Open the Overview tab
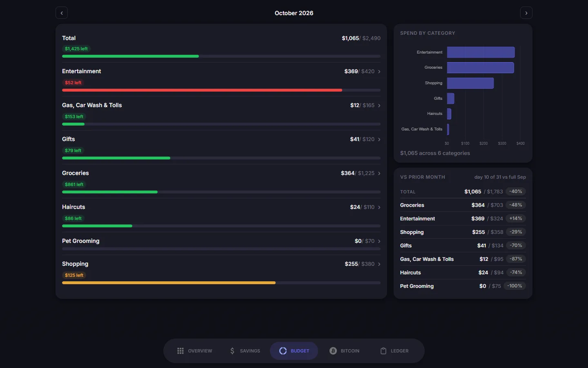The width and height of the screenshot is (588, 368). (195, 351)
